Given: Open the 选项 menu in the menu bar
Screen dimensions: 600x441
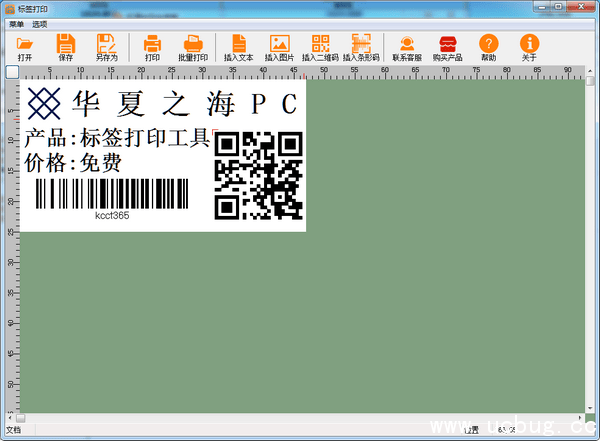Looking at the screenshot, I should point(39,24).
